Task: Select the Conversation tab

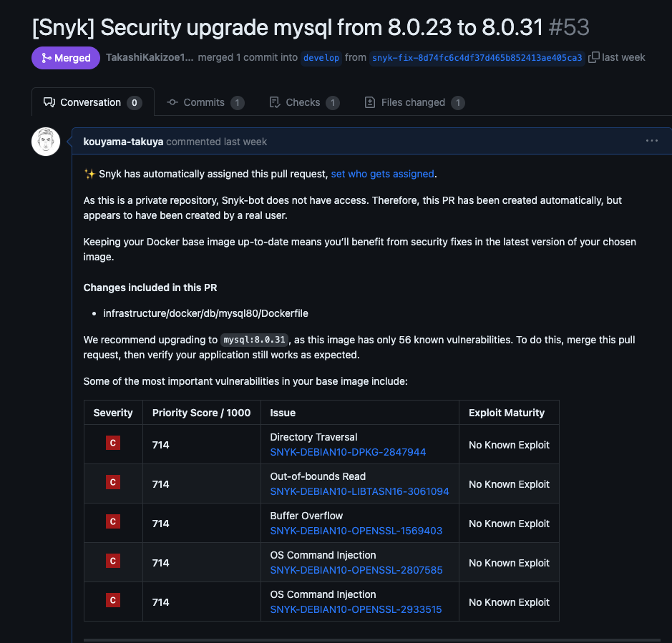Action: [92, 102]
